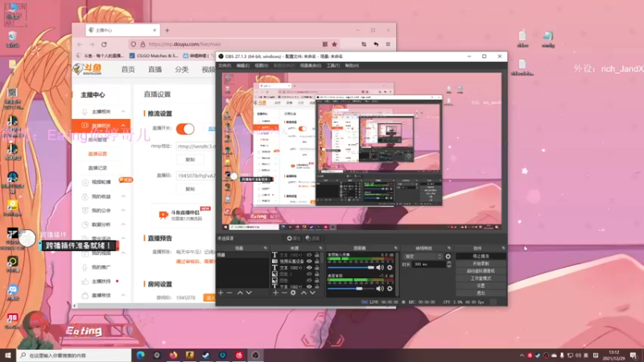This screenshot has width=644, height=362.
Task: Open the OBS 视图(V) menu
Action: pos(261,66)
